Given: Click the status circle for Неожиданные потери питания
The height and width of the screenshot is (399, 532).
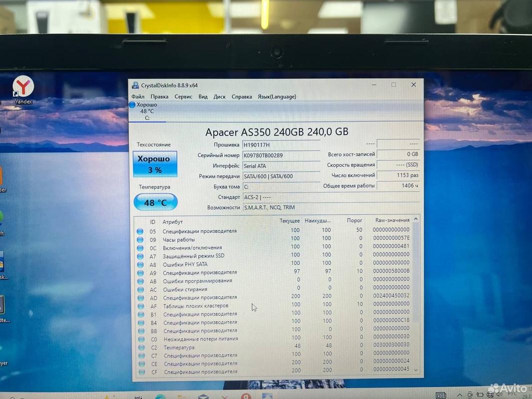Looking at the screenshot, I should (x=140, y=339).
